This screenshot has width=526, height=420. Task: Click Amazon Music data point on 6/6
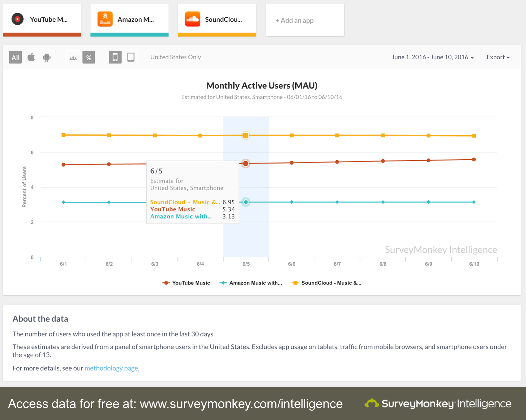tap(292, 202)
